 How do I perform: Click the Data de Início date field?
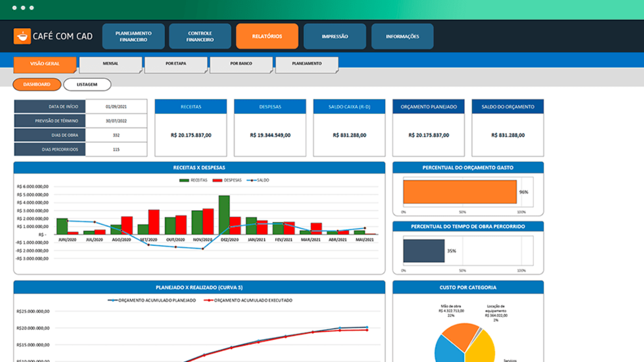tap(116, 107)
